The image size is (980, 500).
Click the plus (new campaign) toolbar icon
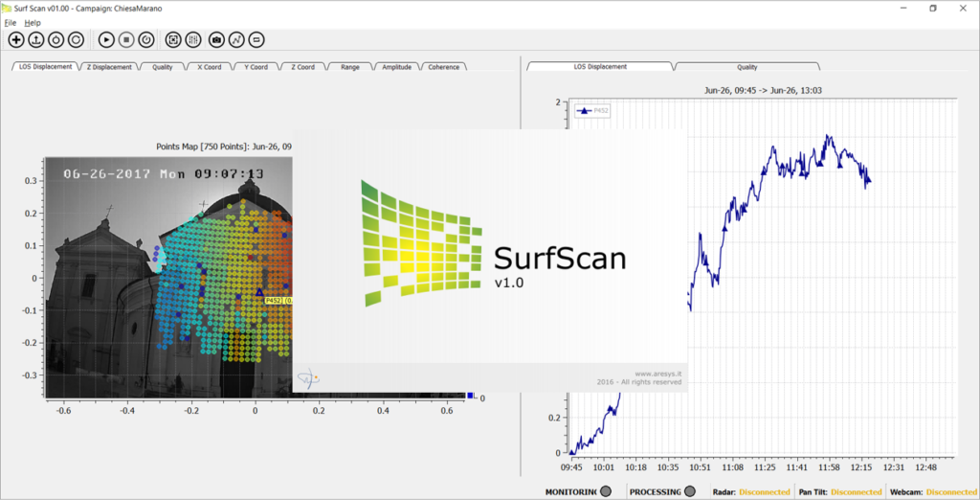tap(16, 40)
